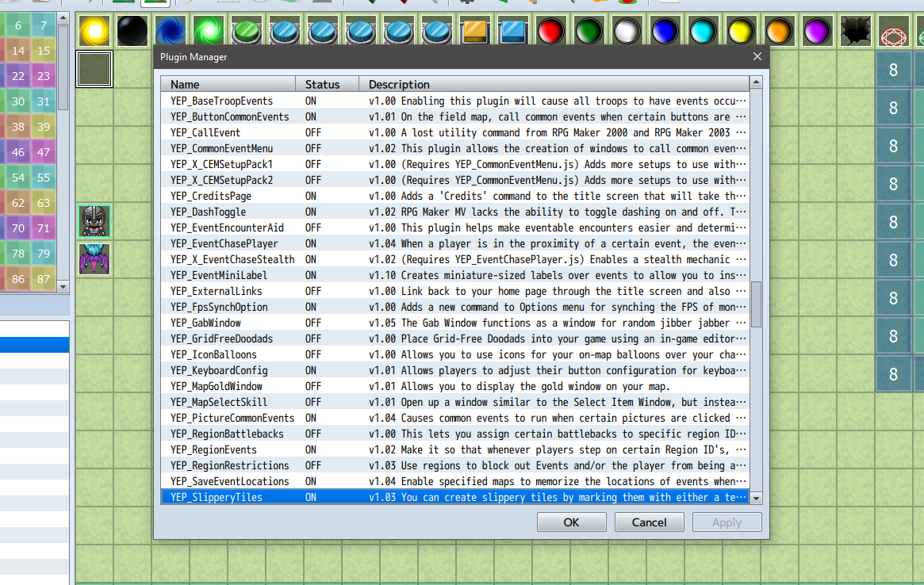Select the green swirl vortex event icon
Screen dimensions: 924x585
pos(209,31)
